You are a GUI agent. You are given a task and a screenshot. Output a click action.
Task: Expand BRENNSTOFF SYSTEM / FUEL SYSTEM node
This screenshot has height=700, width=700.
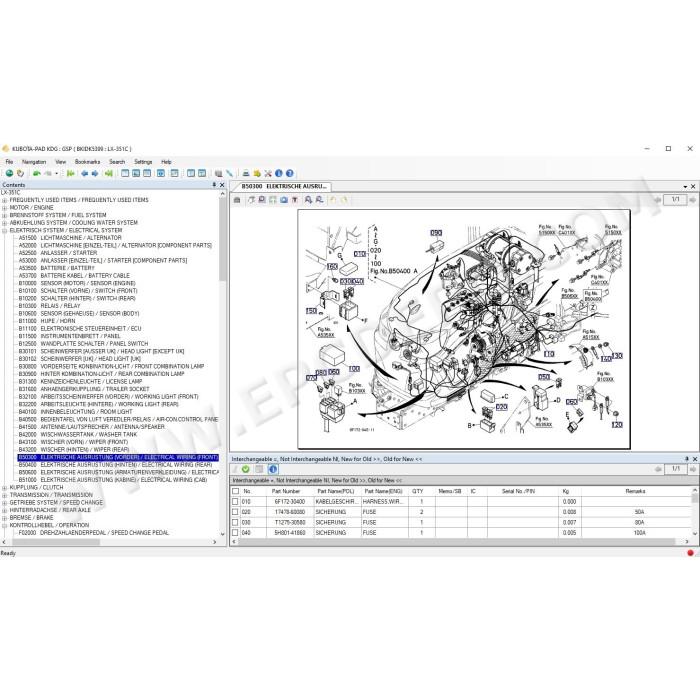coord(4,216)
